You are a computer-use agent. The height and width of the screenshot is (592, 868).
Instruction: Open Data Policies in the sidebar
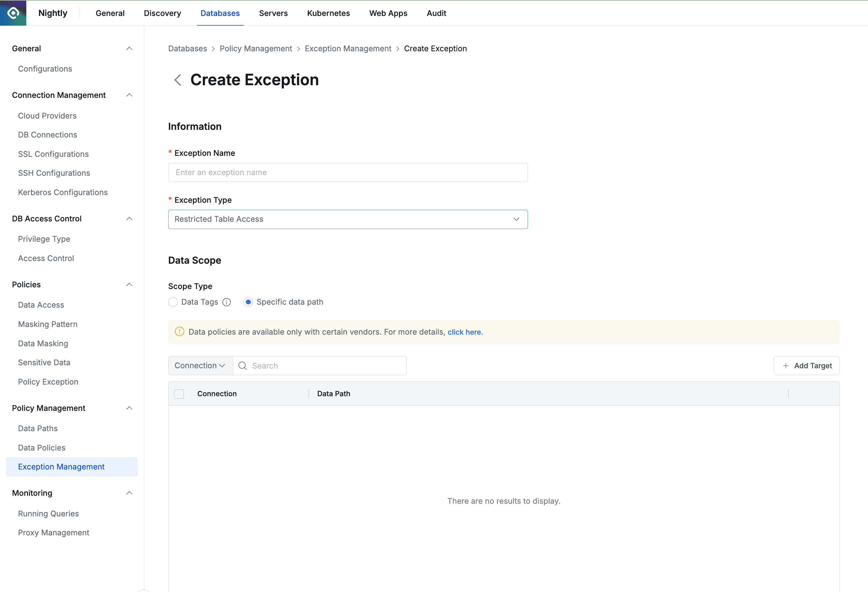point(42,447)
